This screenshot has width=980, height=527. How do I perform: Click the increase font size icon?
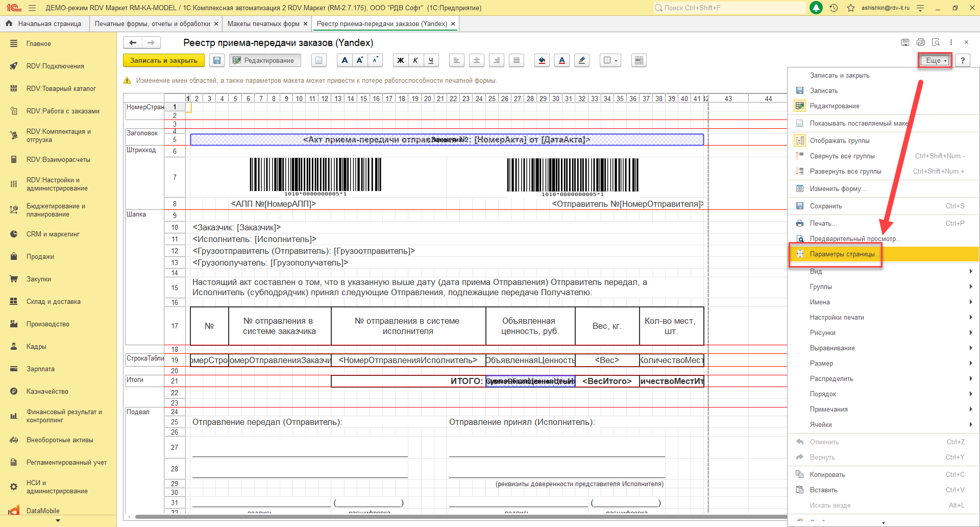tap(360, 60)
